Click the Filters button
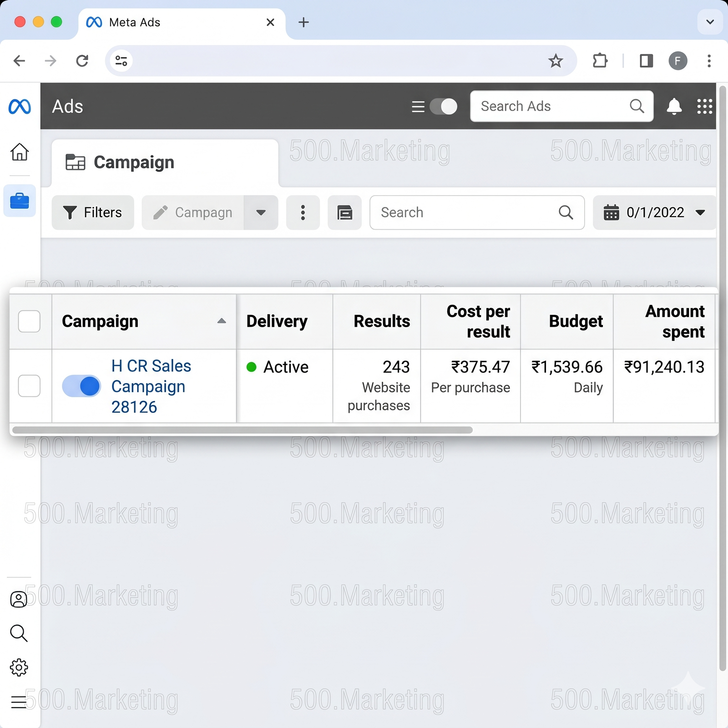728x728 pixels. pyautogui.click(x=93, y=212)
